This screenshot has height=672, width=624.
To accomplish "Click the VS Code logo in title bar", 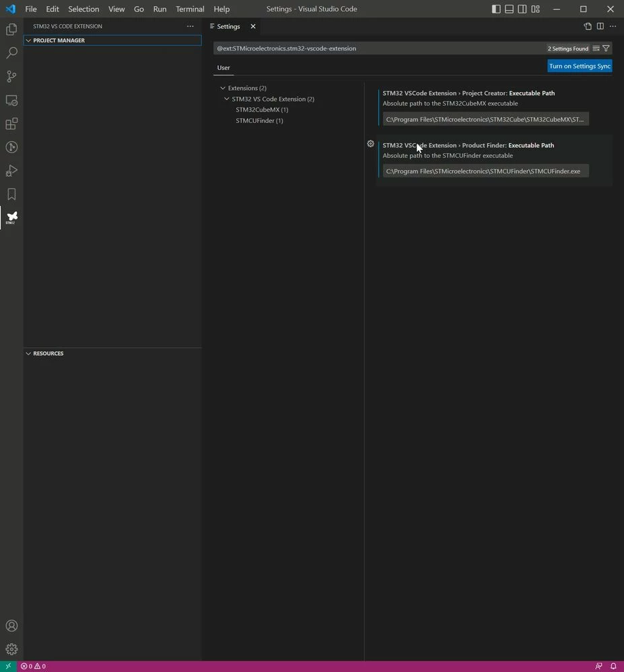I will pos(10,9).
